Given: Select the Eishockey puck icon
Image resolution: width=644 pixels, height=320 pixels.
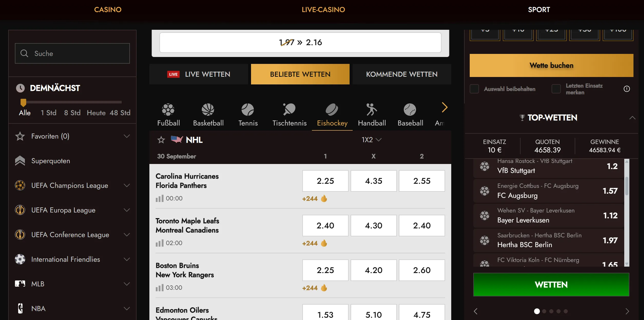Looking at the screenshot, I should (332, 110).
